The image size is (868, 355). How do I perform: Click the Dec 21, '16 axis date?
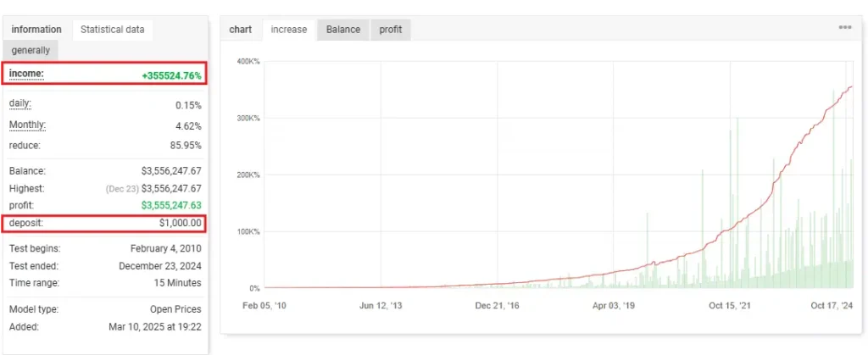click(x=497, y=306)
